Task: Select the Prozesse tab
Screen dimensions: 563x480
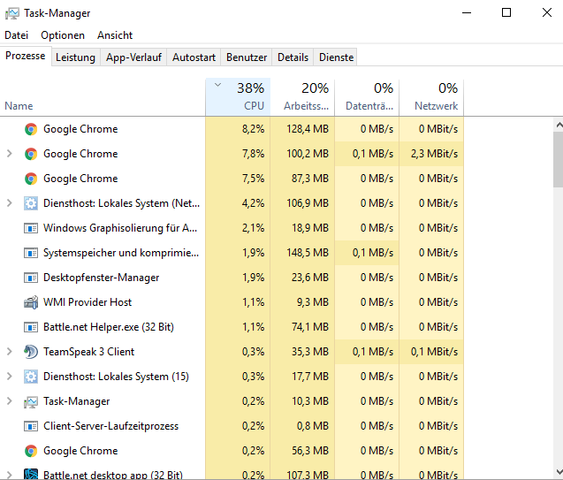Action: (x=25, y=56)
